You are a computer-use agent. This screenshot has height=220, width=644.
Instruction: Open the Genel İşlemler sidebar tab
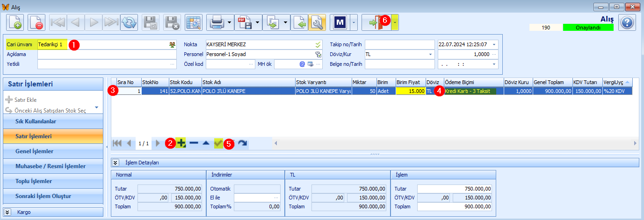pos(52,151)
